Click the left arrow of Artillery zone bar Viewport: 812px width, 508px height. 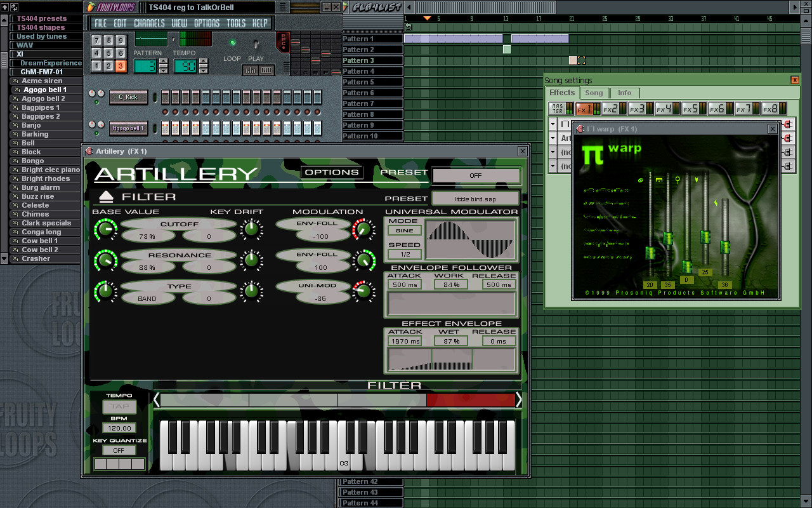click(x=156, y=399)
